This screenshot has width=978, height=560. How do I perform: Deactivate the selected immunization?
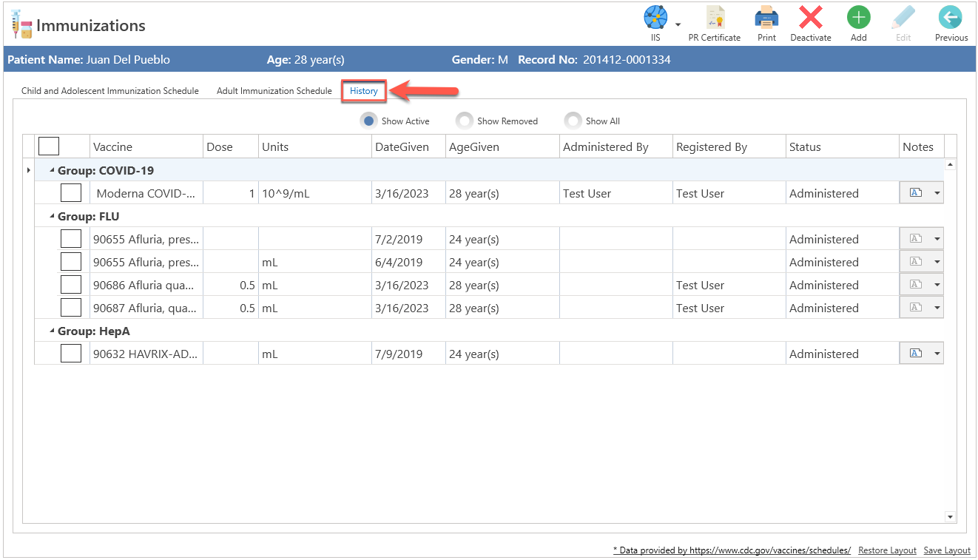click(811, 23)
